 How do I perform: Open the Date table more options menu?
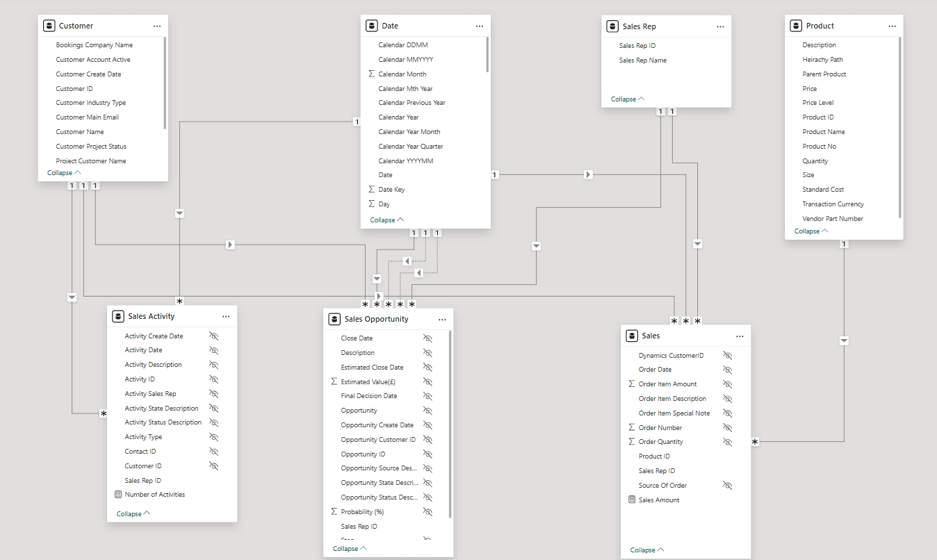[x=479, y=26]
